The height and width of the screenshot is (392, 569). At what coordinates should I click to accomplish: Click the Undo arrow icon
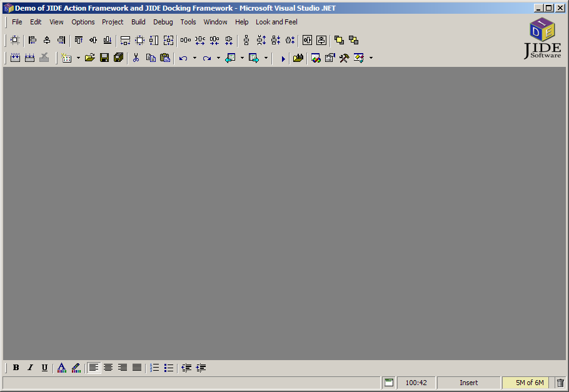(183, 58)
